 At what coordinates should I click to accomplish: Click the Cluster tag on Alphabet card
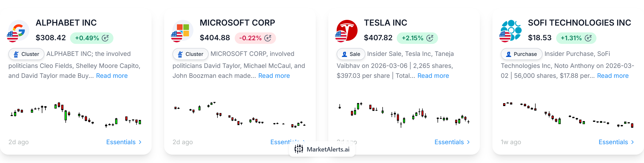[26, 54]
